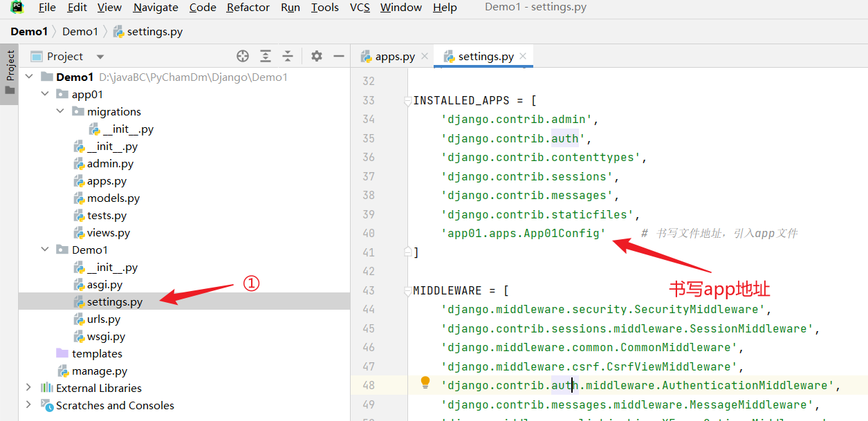This screenshot has height=421, width=868.
Task: Click 'django.contrib.staticfiles' on line 39
Action: coord(537,214)
